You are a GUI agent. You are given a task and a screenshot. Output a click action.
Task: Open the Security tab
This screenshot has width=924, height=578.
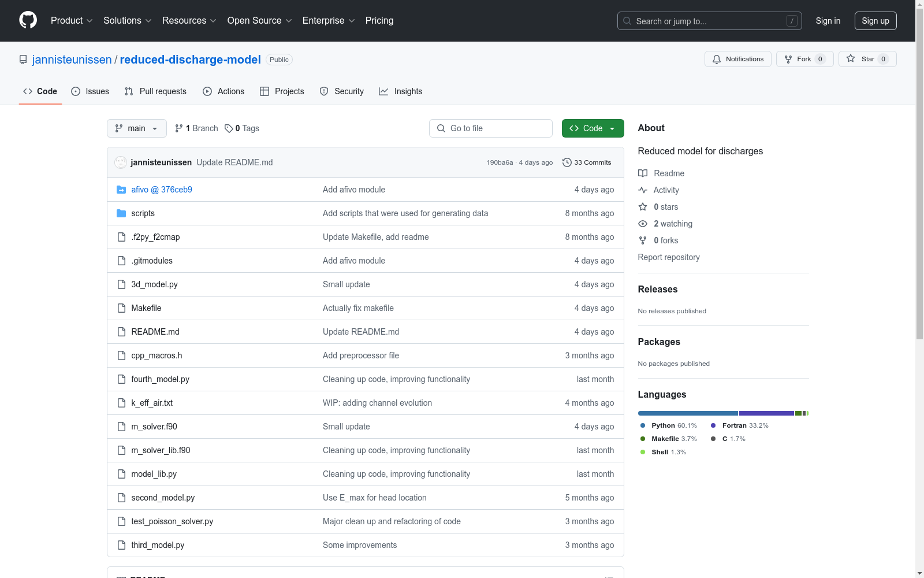(x=342, y=91)
